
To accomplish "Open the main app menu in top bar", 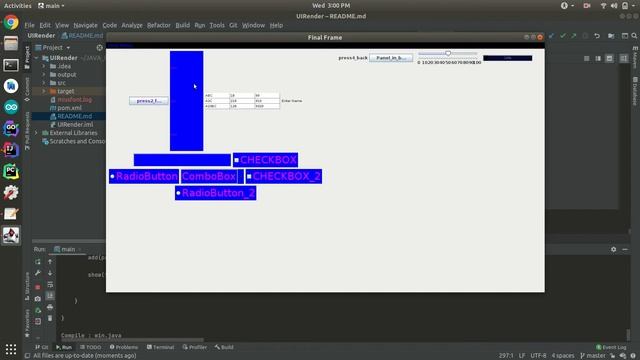I will [51, 6].
